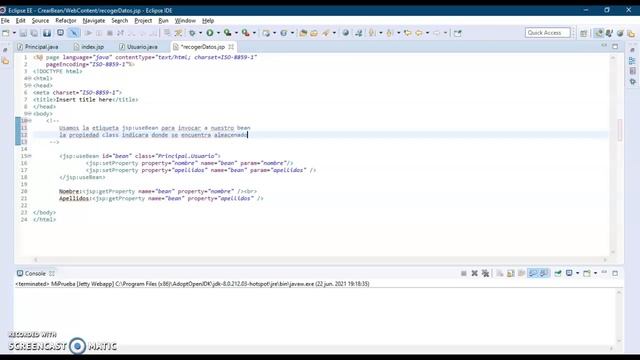Toggle Pin Console icon

click(558, 273)
